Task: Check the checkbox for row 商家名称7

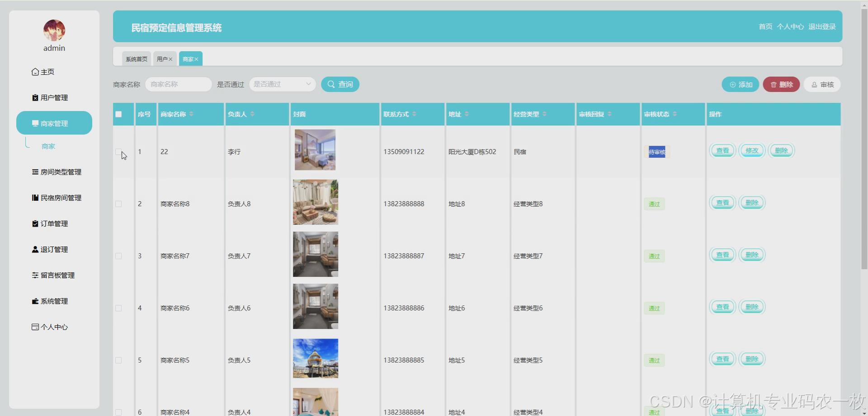Action: (x=118, y=256)
